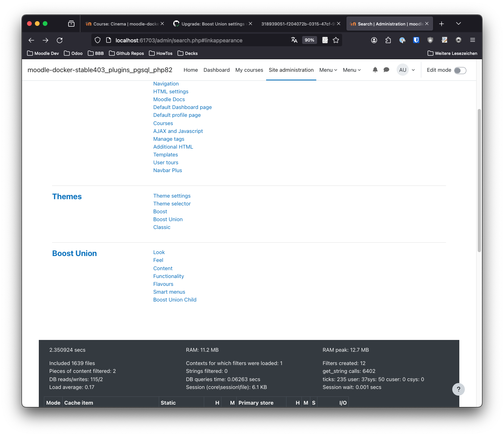
Task: Open Moodle Docs link
Action: point(169,99)
